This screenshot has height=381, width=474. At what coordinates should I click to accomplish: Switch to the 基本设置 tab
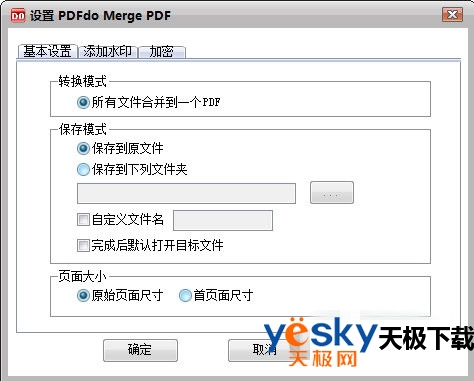(48, 52)
